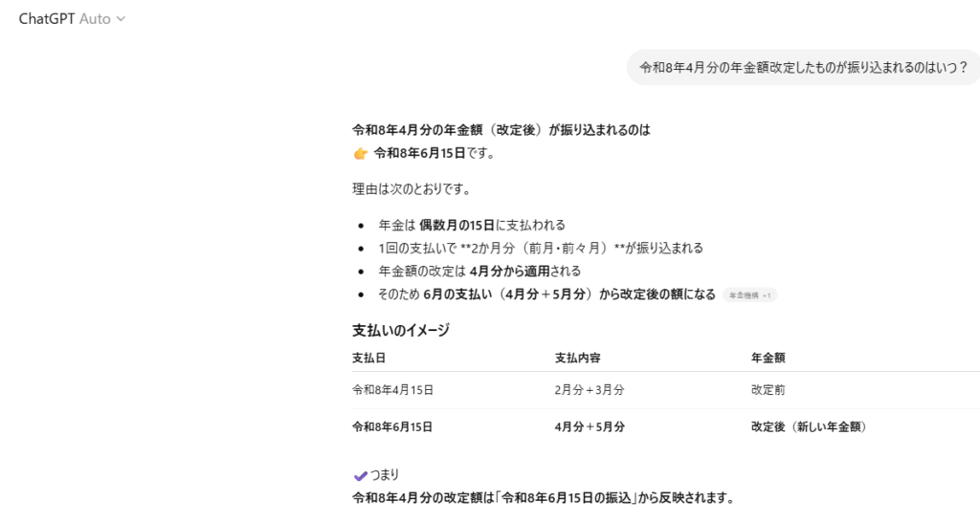The height and width of the screenshot is (523, 980).
Task: Select the bold 令和8年6月15日 table cell
Action: pos(392,427)
